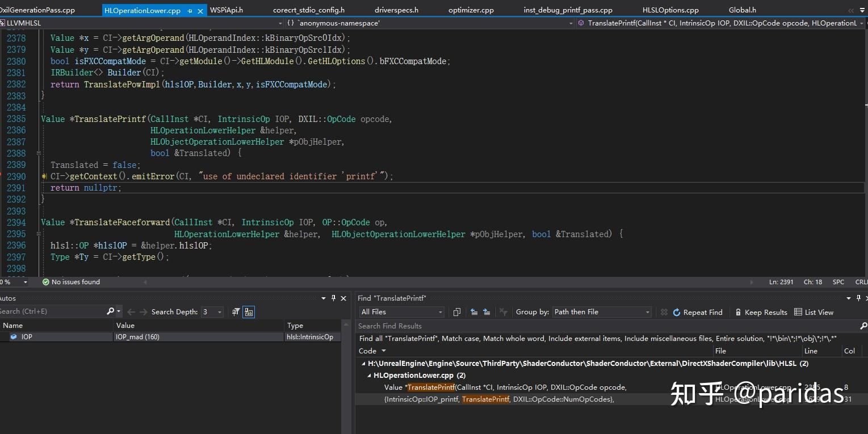
Task: Pin the HLOperationLower.cpp tab
Action: click(x=190, y=10)
